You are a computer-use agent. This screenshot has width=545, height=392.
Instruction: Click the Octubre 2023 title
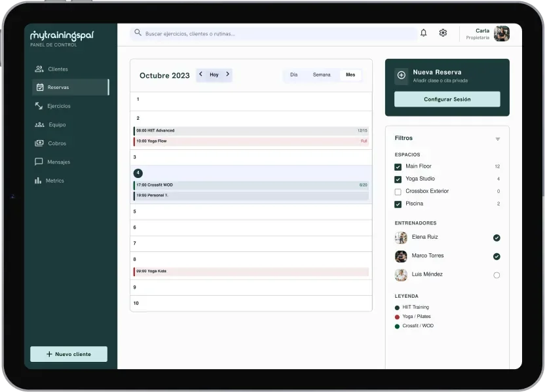pyautogui.click(x=164, y=75)
